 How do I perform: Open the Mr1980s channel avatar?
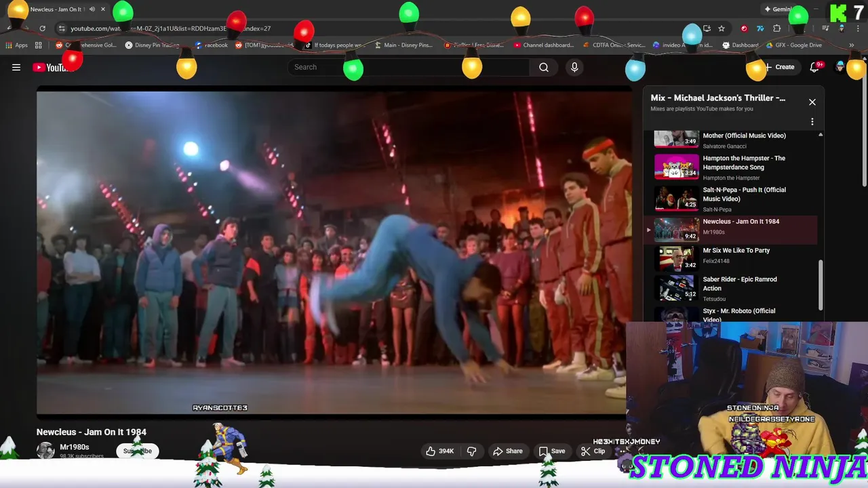[45, 451]
